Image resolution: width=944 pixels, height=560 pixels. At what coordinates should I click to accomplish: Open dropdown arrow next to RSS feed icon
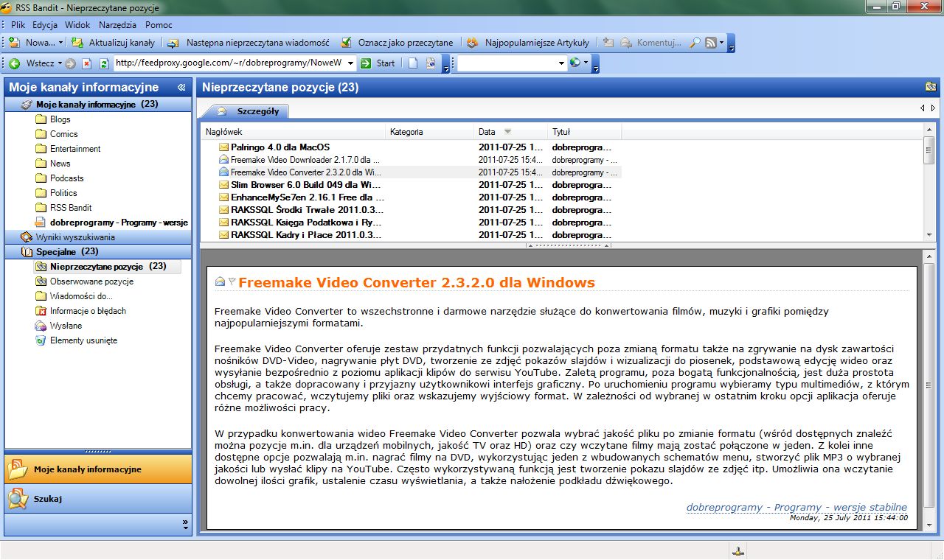click(722, 43)
